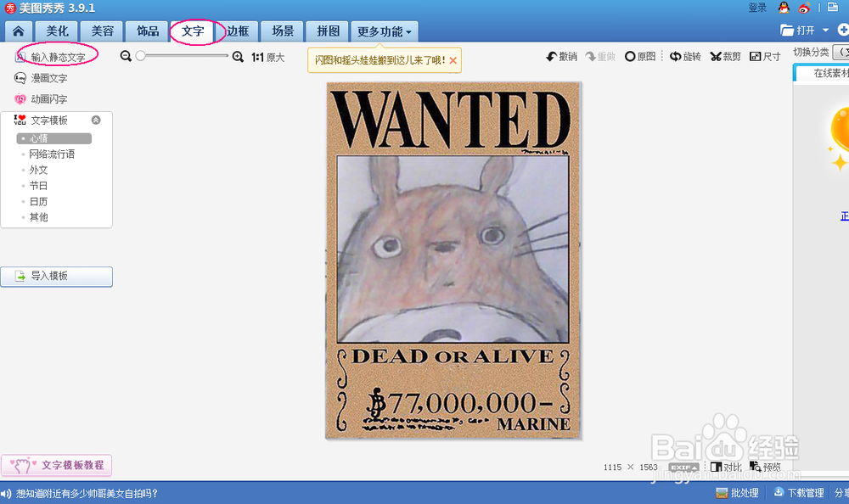This screenshot has width=849, height=504.
Task: Click the WANTED poster image on canvas
Action: click(x=453, y=260)
